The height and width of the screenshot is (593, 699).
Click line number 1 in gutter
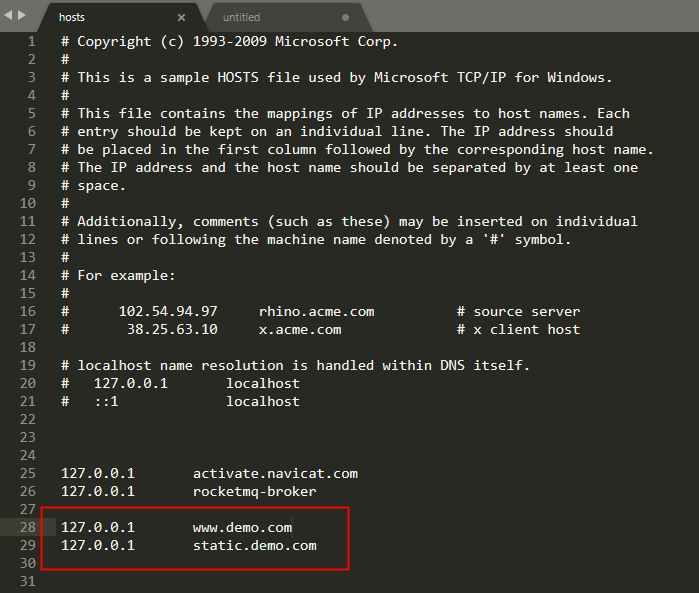(x=31, y=41)
